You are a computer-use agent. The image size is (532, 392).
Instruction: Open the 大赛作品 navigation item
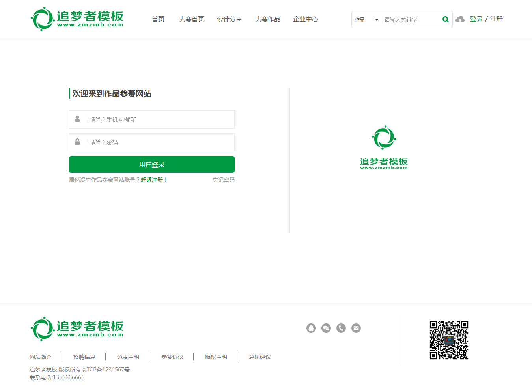267,19
